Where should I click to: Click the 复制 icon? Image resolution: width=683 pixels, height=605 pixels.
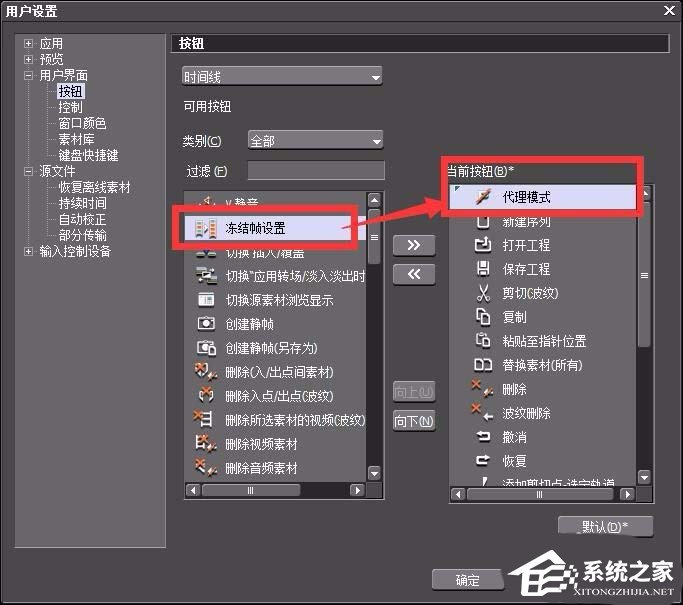pos(483,317)
